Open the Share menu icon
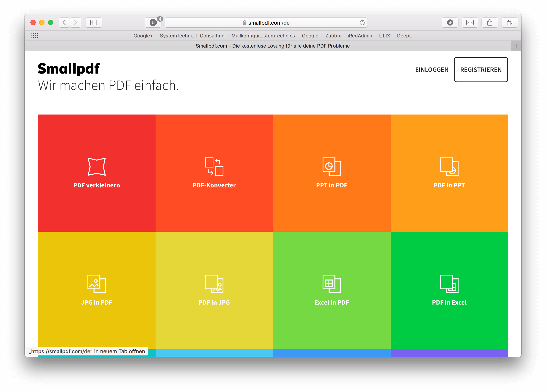 point(490,23)
